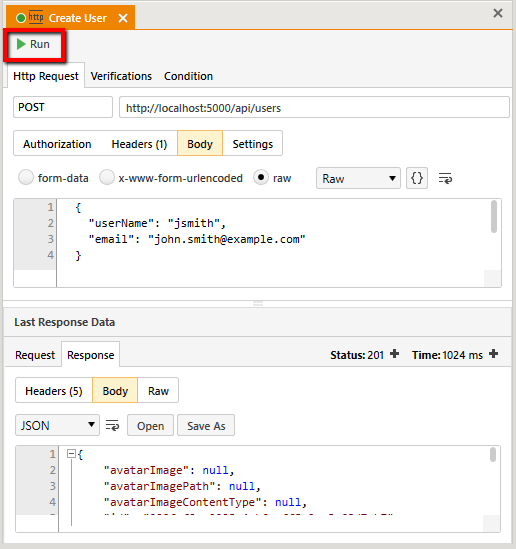The height and width of the screenshot is (549, 516).
Task: Click the request body vertical scrollbar
Action: (x=494, y=216)
